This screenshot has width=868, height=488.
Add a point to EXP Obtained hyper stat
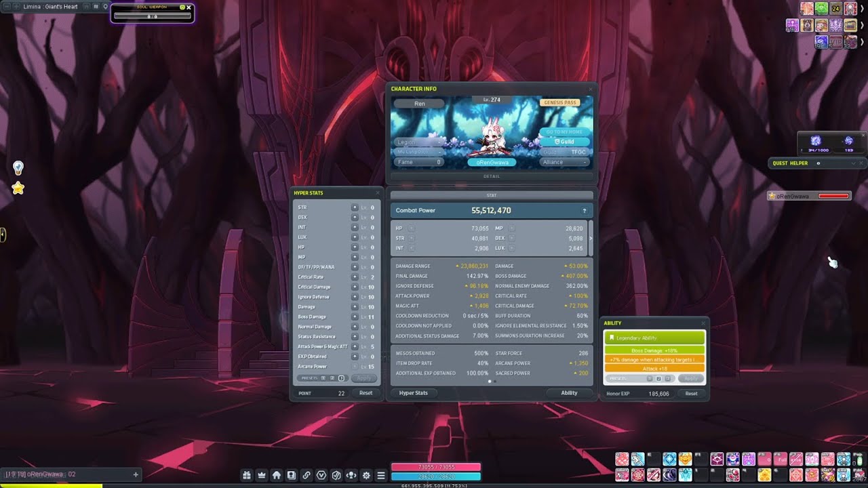click(355, 357)
